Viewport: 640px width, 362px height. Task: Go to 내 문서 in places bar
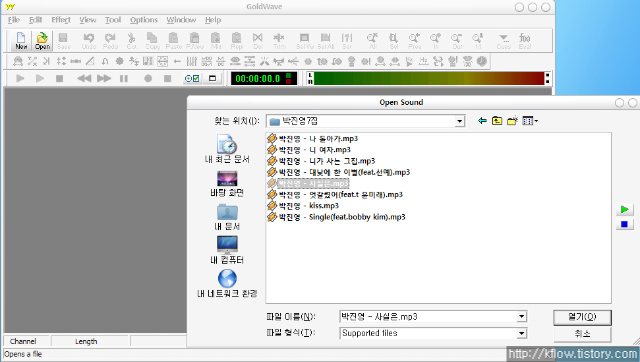(x=227, y=217)
